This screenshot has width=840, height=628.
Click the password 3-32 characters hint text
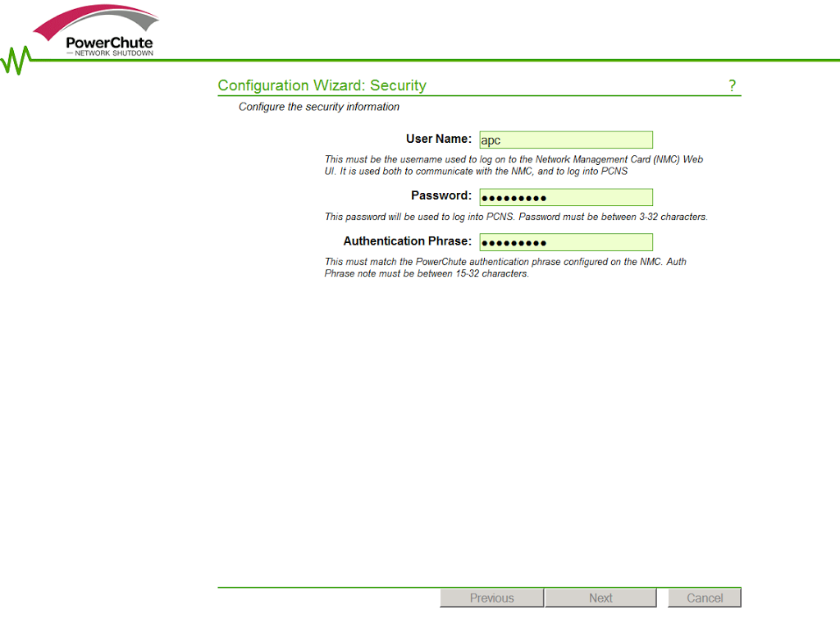[x=515, y=218]
